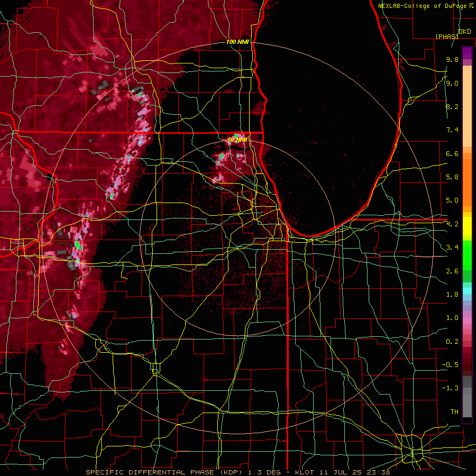Click the -1.3 scale value
The height and width of the screenshot is (476, 476).
coord(450,388)
